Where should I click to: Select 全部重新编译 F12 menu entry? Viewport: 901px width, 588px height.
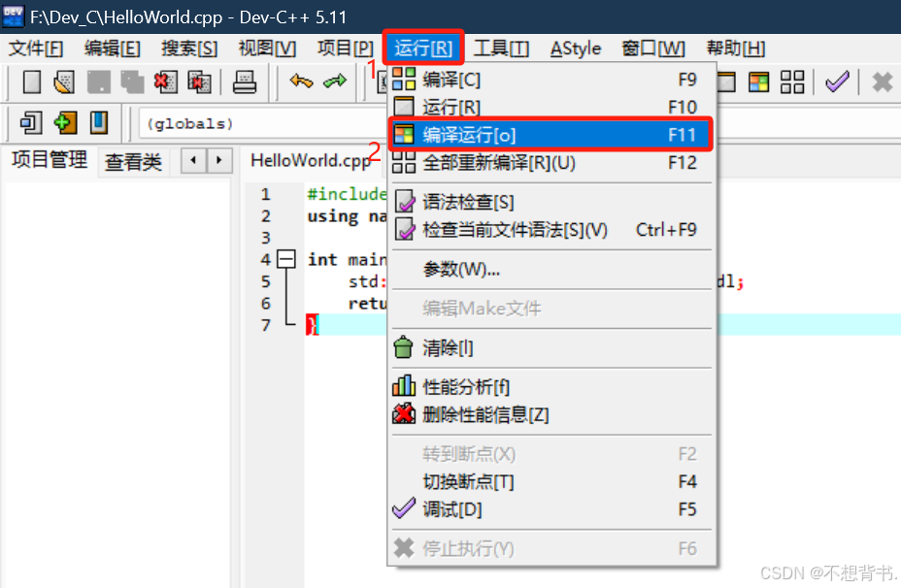[x=551, y=162]
